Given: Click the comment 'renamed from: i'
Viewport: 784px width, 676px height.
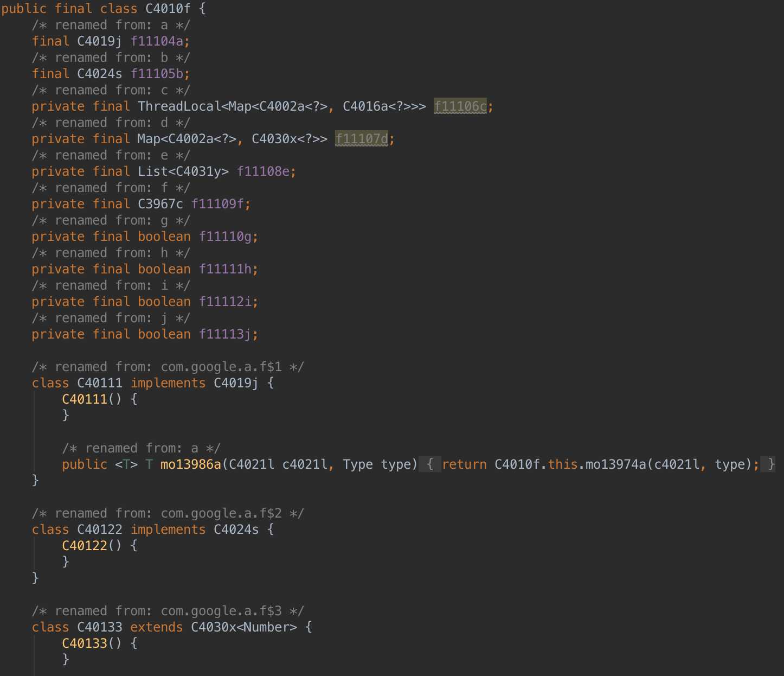Looking at the screenshot, I should coord(111,285).
